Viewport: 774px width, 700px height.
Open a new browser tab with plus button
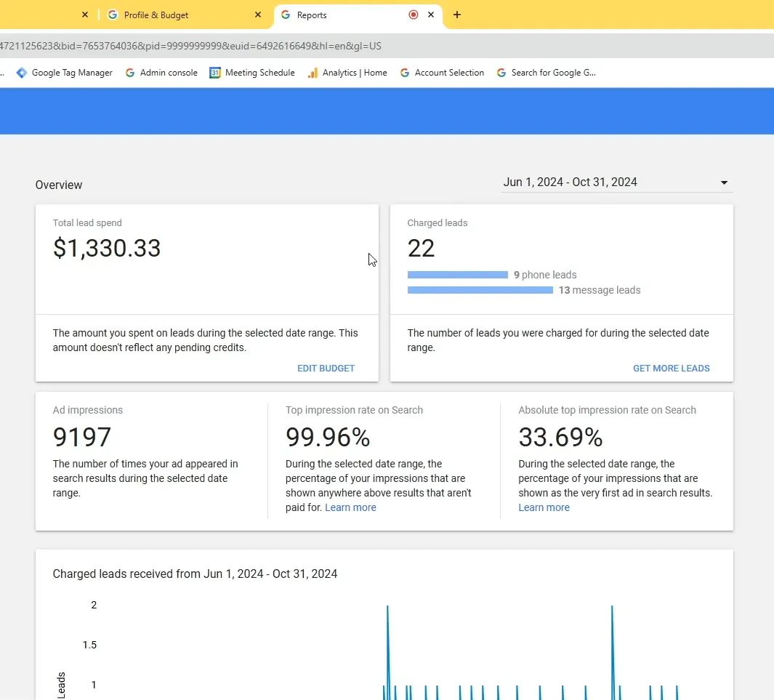[457, 15]
